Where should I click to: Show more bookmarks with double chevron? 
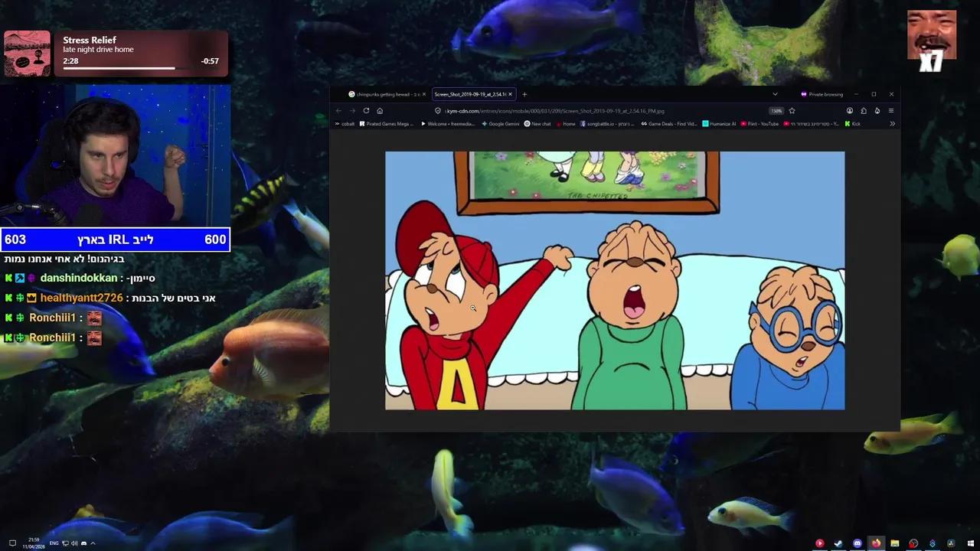pyautogui.click(x=892, y=124)
